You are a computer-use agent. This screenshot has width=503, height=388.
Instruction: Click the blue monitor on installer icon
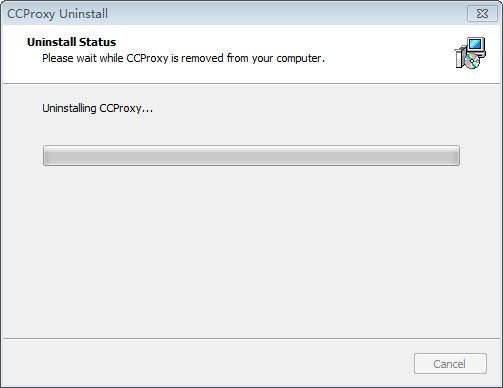[x=476, y=45]
